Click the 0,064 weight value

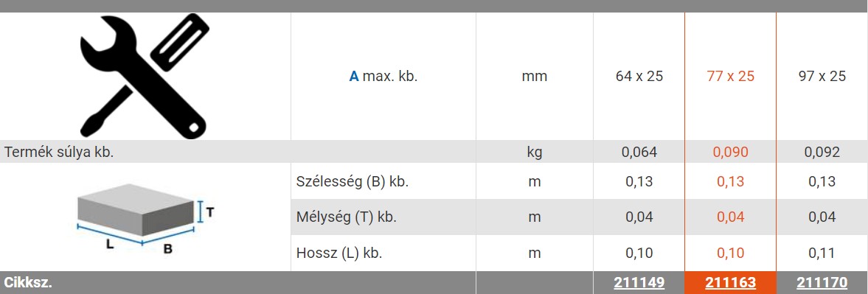coord(639,153)
